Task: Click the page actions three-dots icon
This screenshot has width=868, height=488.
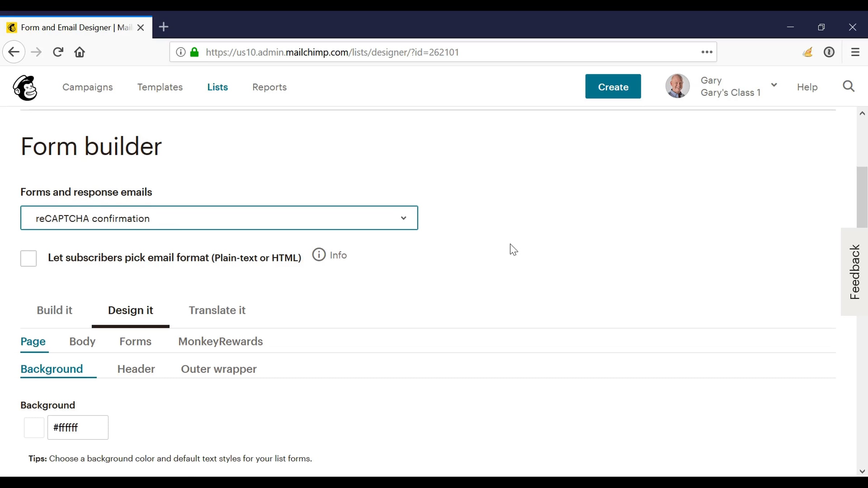Action: [707, 52]
